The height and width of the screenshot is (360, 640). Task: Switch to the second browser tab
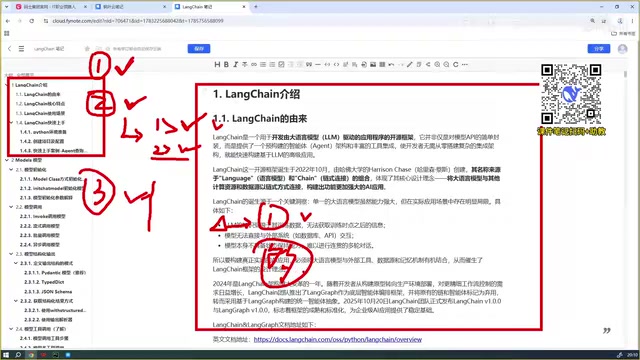click(x=131, y=7)
